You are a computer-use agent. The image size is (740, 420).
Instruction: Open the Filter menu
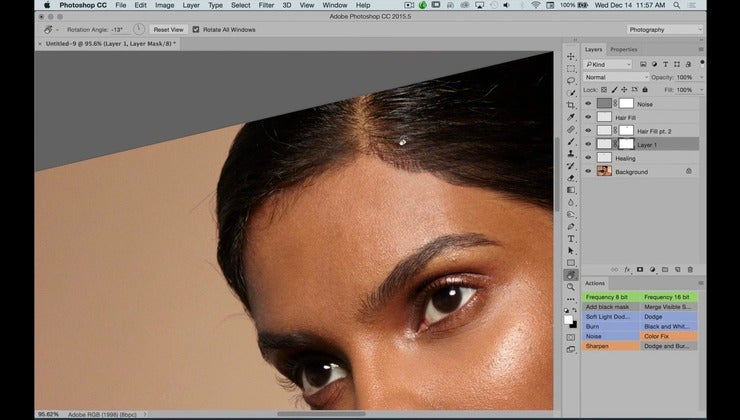coord(266,5)
